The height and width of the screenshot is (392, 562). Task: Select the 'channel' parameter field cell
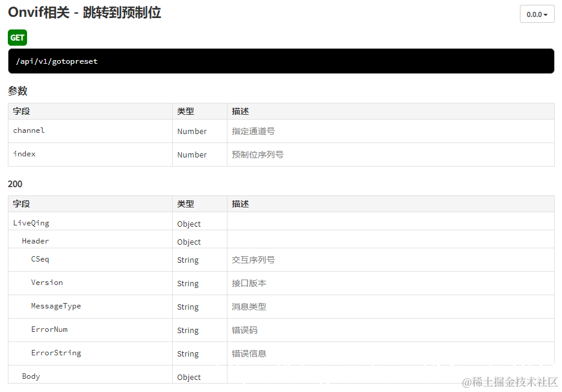coord(90,131)
